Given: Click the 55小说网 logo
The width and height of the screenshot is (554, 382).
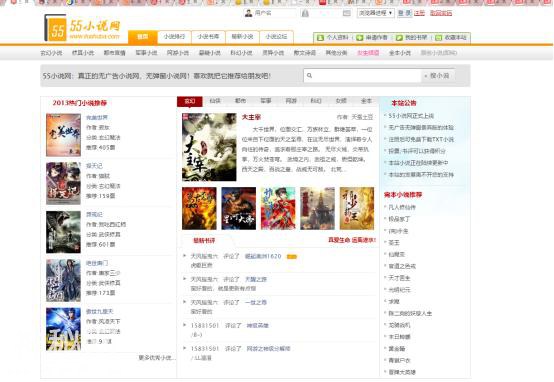Looking at the screenshot, I should click(x=83, y=28).
